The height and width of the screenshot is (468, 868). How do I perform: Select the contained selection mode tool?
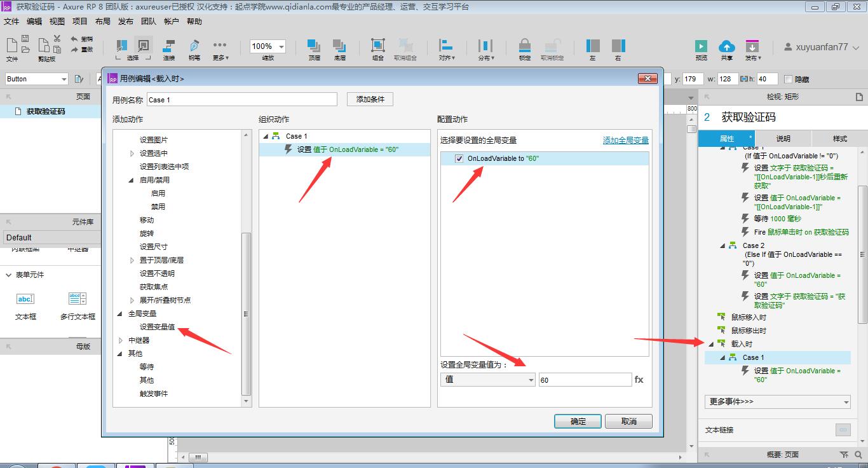[144, 46]
